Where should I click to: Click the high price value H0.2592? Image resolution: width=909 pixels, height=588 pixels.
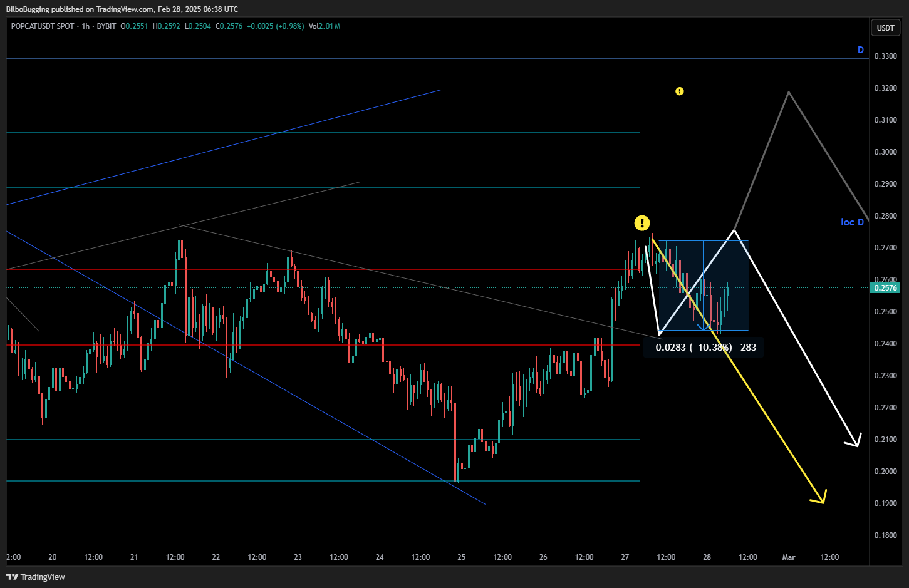tap(167, 26)
